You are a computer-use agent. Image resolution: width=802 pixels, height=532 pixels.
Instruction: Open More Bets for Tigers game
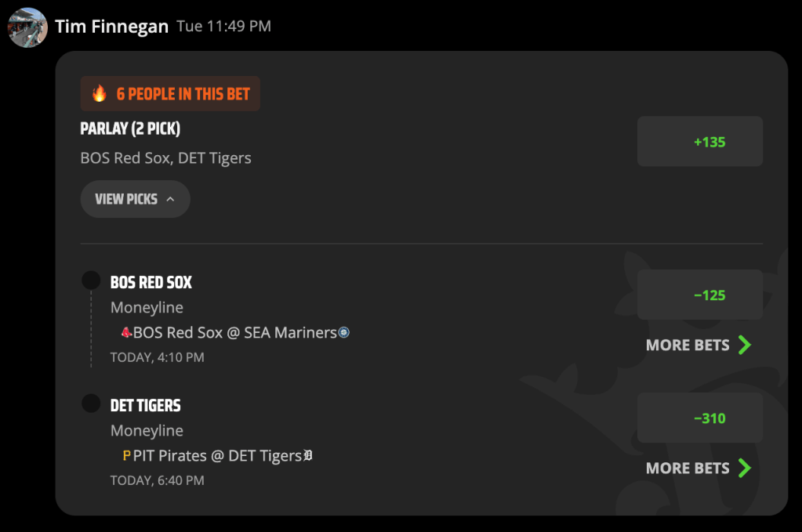pos(699,468)
